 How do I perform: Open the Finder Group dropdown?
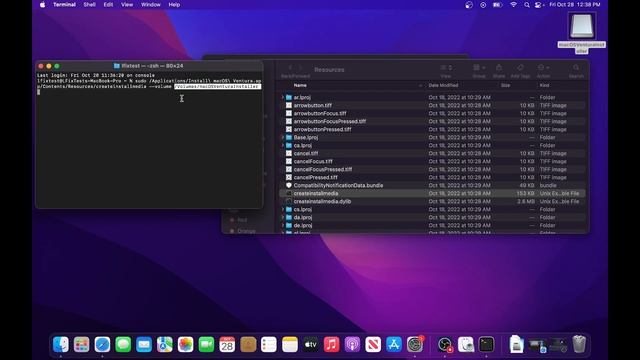[479, 68]
